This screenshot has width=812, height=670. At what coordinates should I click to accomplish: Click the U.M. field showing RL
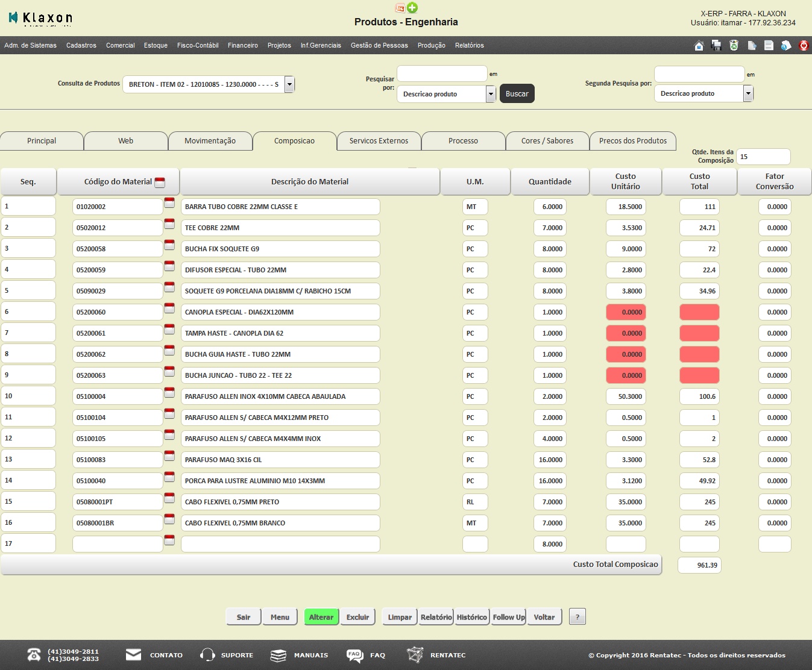pyautogui.click(x=475, y=502)
